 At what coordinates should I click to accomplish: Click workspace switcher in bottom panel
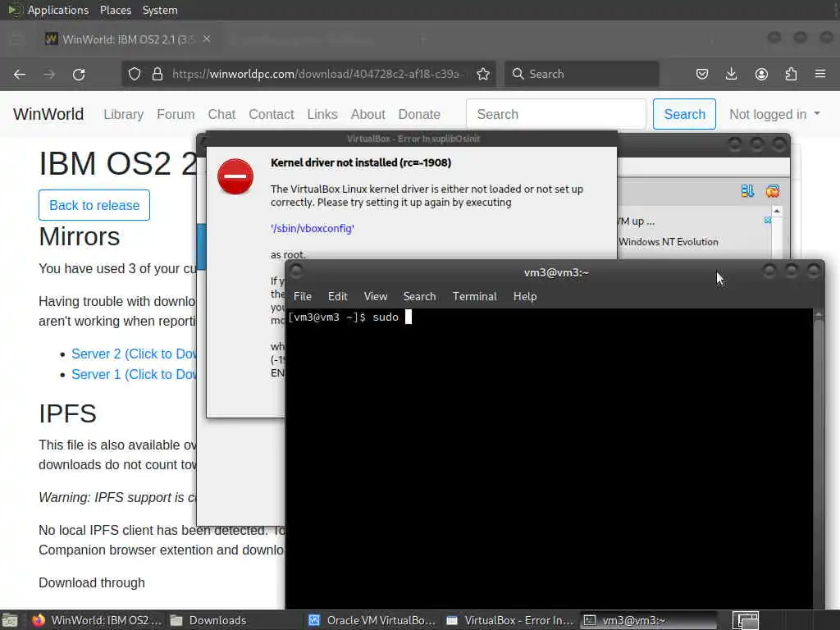point(745,620)
